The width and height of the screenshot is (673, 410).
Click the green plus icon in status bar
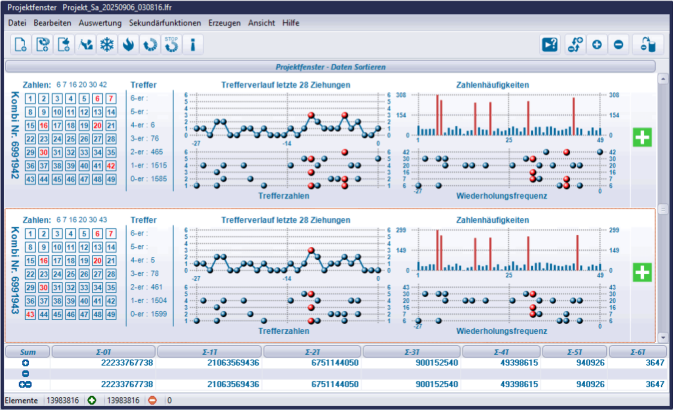coord(92,401)
